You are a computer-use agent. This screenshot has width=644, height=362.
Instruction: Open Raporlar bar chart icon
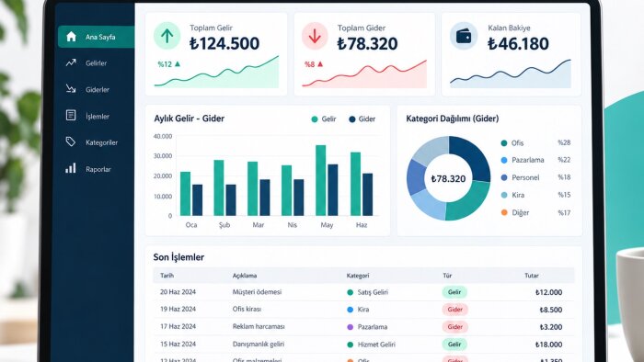point(71,168)
